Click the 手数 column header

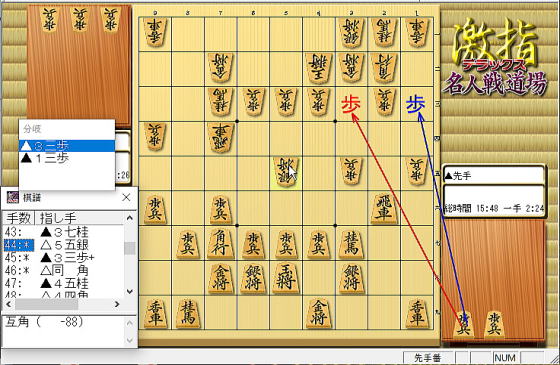19,218
